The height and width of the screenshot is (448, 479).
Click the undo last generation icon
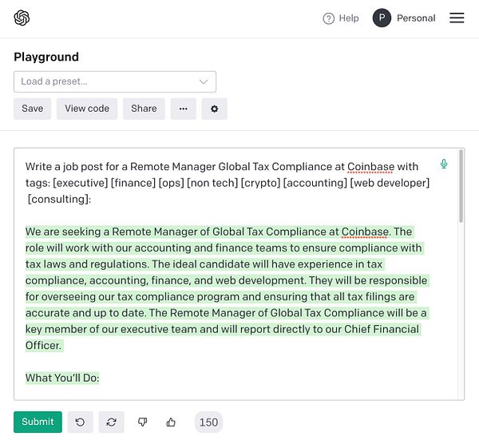pos(80,422)
